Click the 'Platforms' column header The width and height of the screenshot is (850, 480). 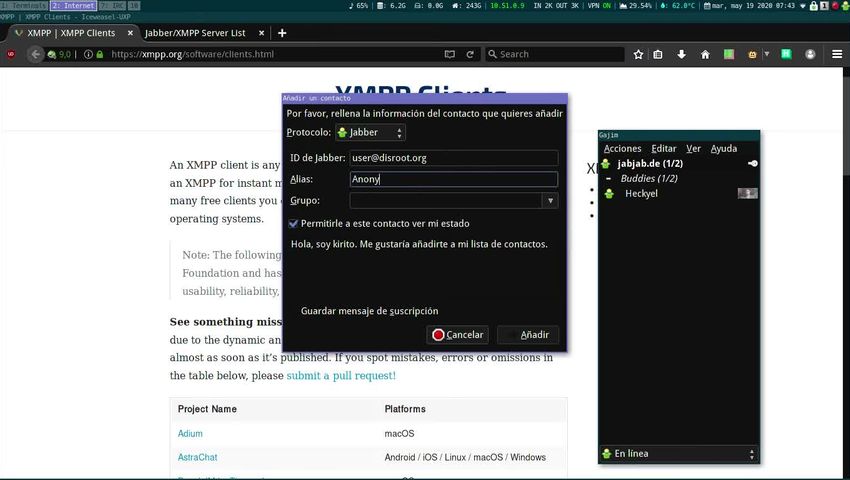coord(405,409)
